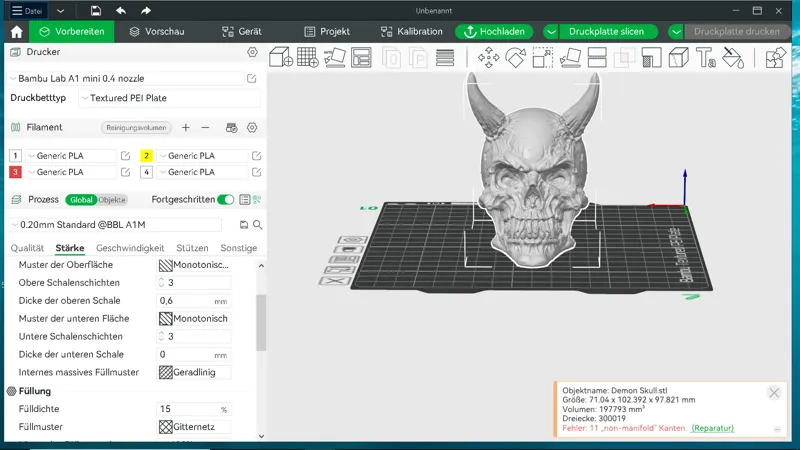The height and width of the screenshot is (450, 800).
Task: Click the red filament 3 color swatch
Action: (15, 172)
